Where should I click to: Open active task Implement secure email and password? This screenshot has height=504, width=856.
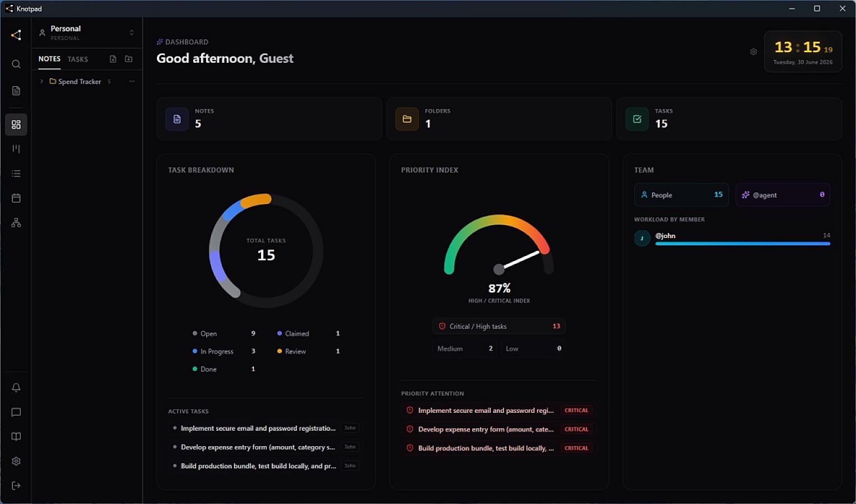pyautogui.click(x=266, y=428)
